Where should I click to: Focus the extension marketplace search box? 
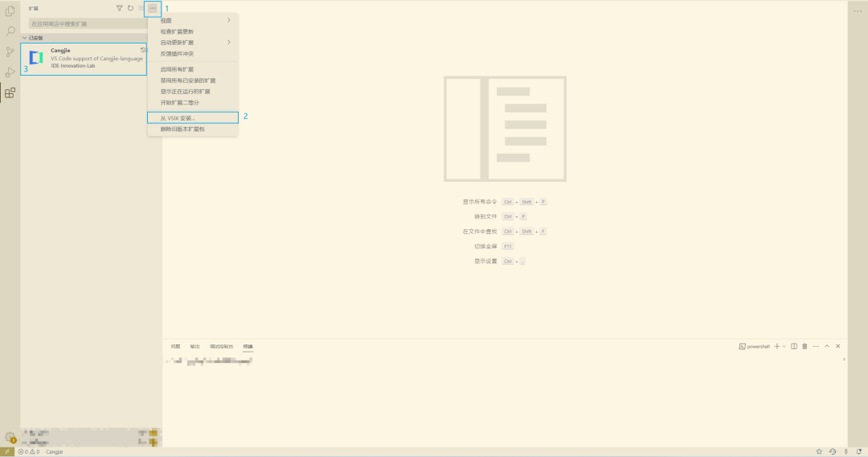click(x=88, y=24)
